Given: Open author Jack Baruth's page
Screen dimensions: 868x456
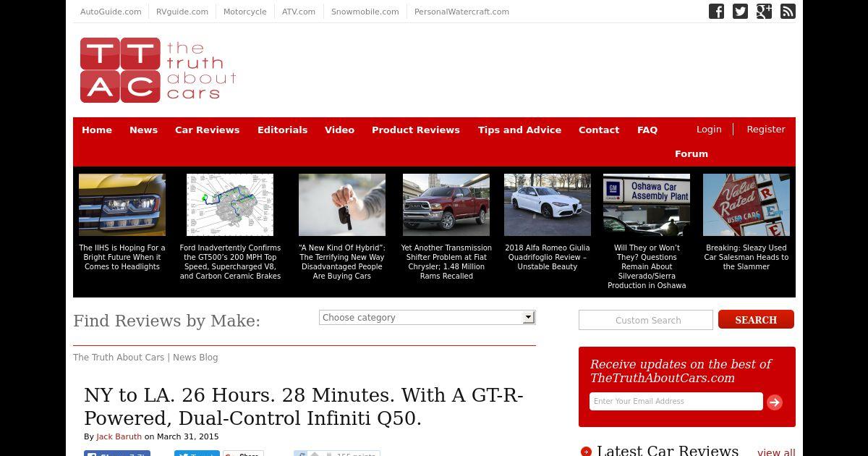Looking at the screenshot, I should pos(119,436).
